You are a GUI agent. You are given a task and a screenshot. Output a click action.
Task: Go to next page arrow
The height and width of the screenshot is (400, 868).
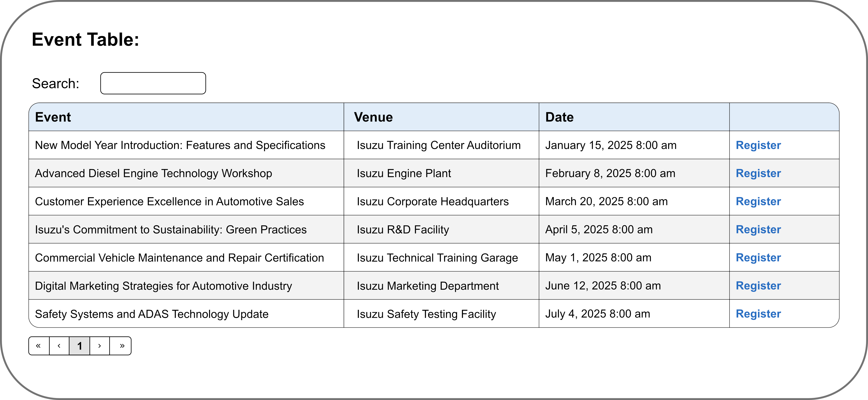[100, 346]
